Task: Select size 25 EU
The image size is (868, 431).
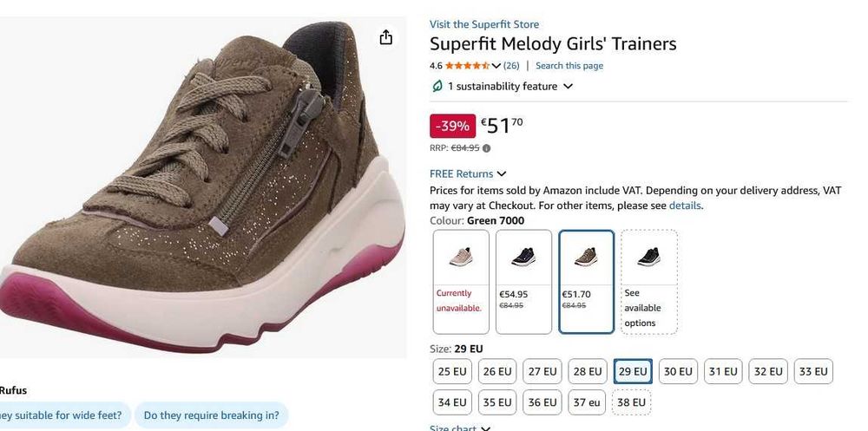Action: pyautogui.click(x=452, y=371)
